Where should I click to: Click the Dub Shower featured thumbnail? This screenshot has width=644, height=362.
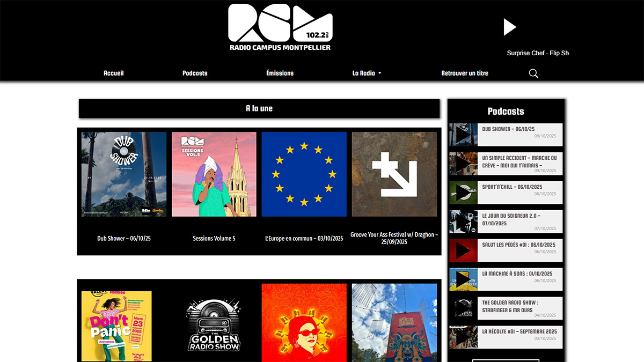123,174
